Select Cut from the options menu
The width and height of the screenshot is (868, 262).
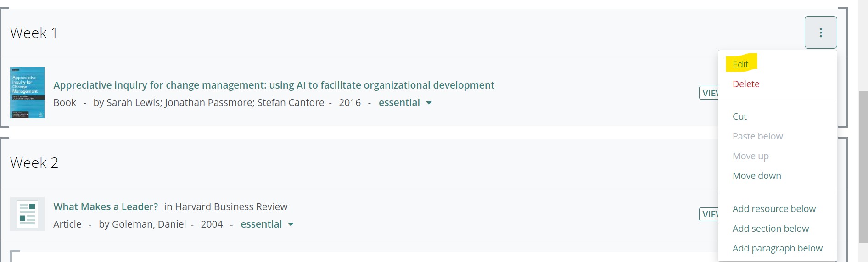pyautogui.click(x=739, y=117)
